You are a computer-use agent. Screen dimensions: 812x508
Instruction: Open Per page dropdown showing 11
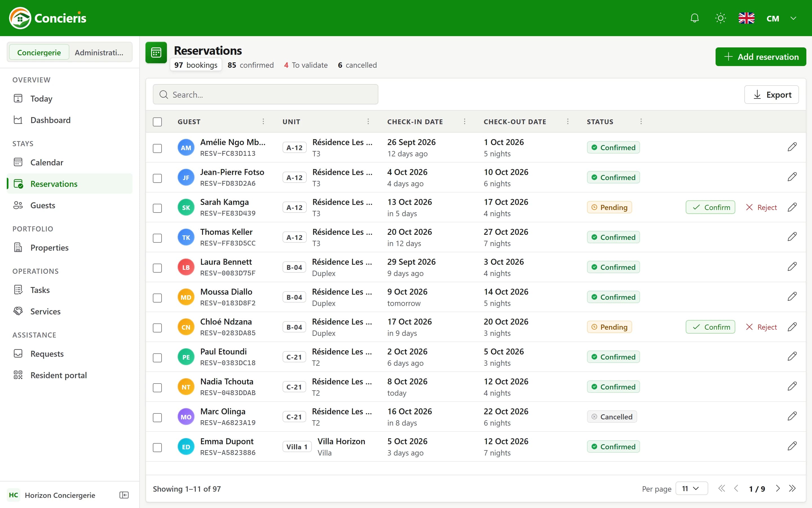(x=691, y=489)
